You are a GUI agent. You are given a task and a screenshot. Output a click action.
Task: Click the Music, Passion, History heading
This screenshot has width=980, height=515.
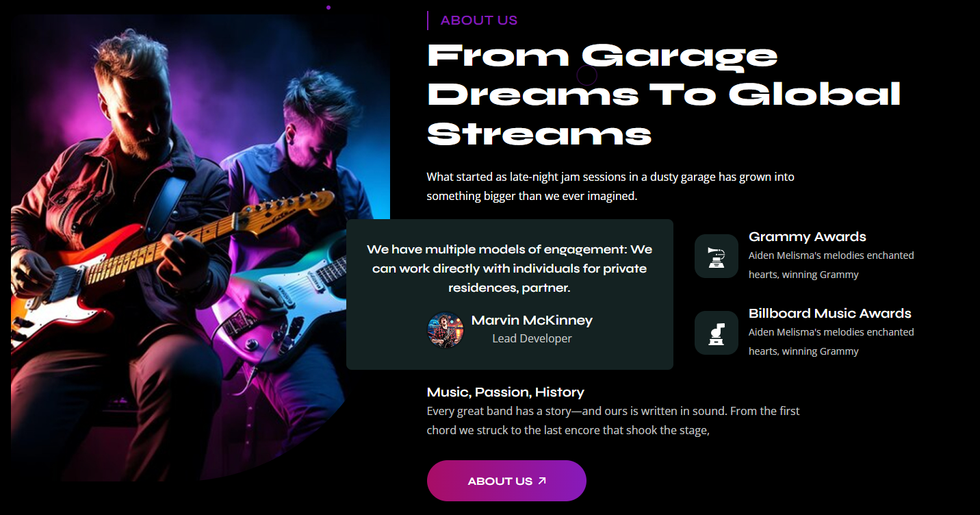(506, 392)
